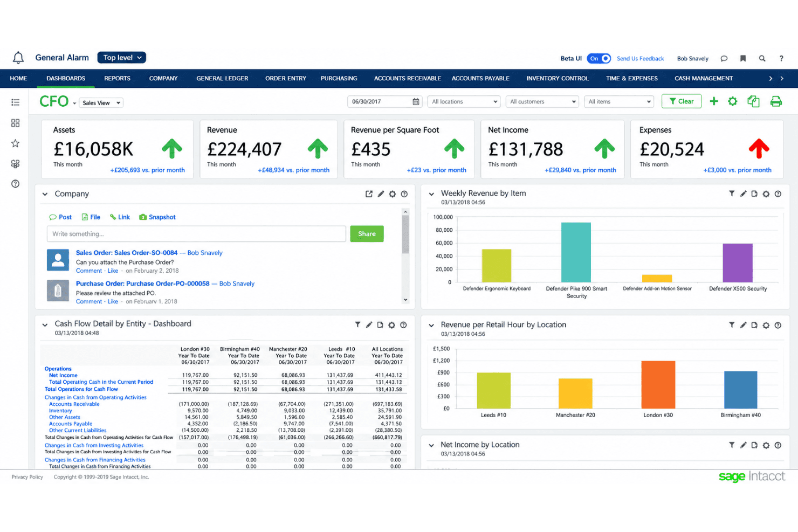Click the green Share button
This screenshot has width=798, height=532.
tap(367, 234)
